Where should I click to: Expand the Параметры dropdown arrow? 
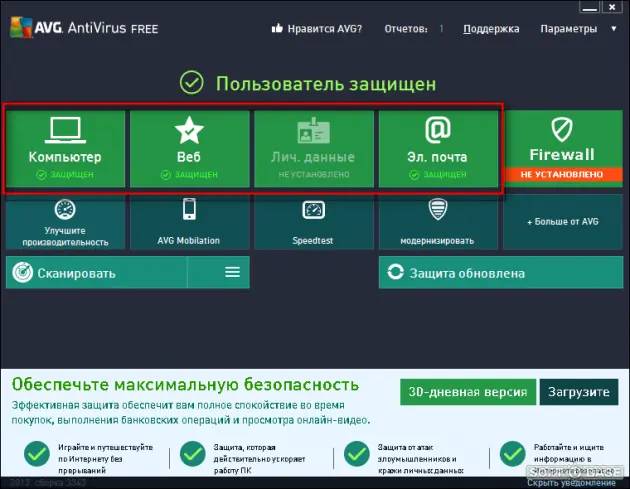[x=614, y=29]
